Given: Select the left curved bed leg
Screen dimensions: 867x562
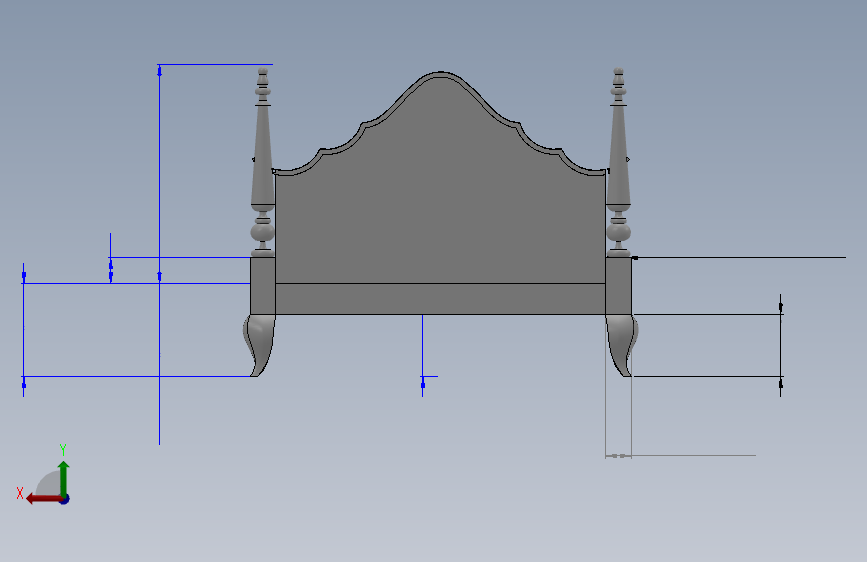Looking at the screenshot, I should click(x=259, y=345).
